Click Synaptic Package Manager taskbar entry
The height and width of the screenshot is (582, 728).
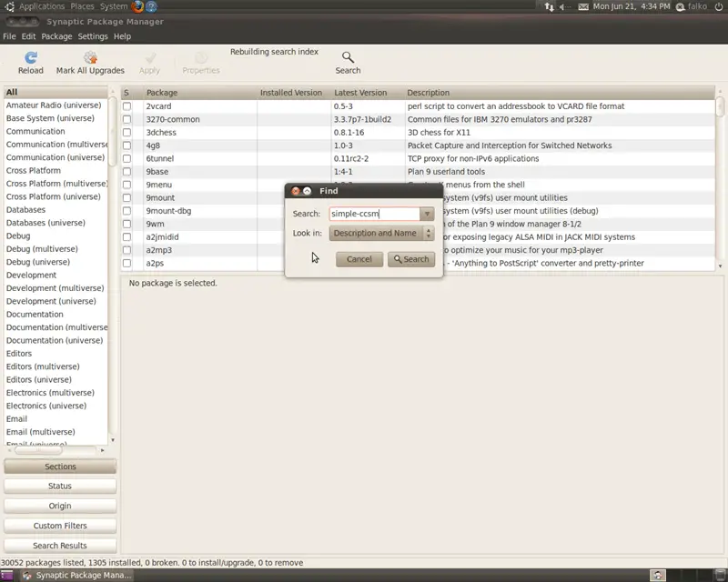(x=77, y=576)
